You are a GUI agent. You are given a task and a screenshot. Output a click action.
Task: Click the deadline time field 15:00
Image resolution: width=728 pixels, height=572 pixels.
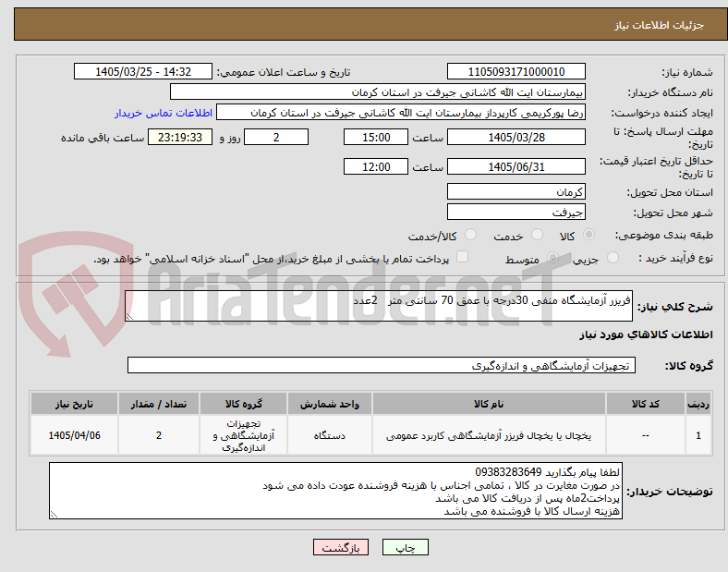tap(376, 138)
